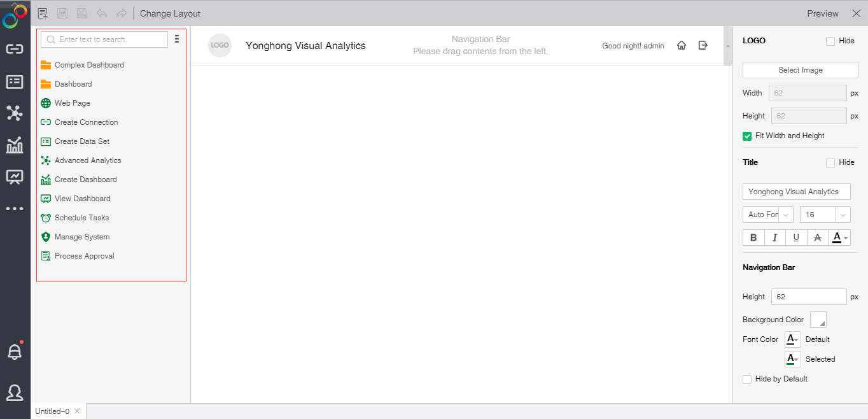868x419 pixels.
Task: Click Preview in the top bar
Action: point(823,13)
